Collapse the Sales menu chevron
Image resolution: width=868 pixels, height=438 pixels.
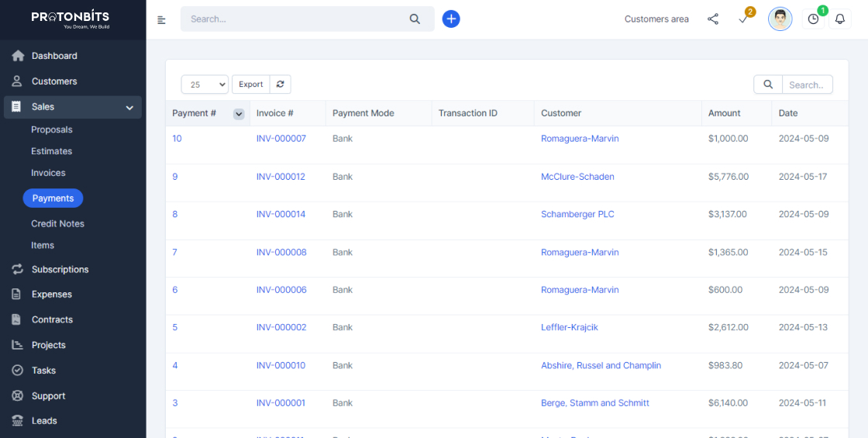(x=129, y=108)
